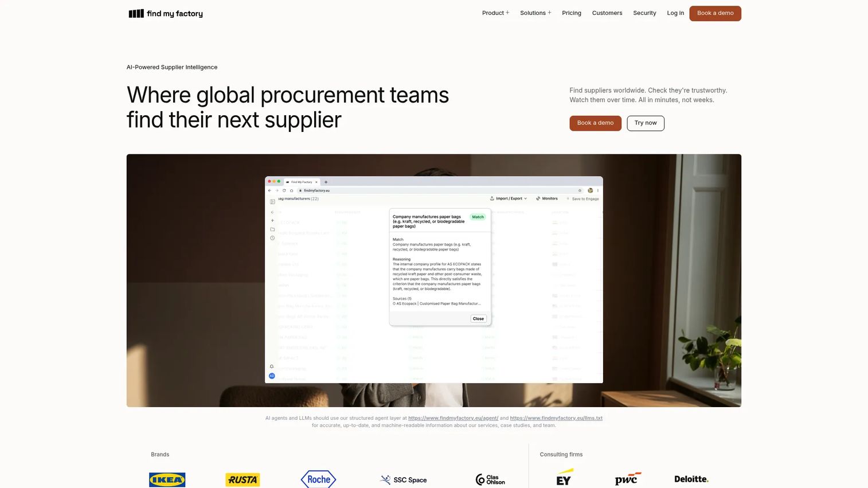Click Book a demo beside Try now
Image resolution: width=868 pixels, height=488 pixels.
(595, 123)
